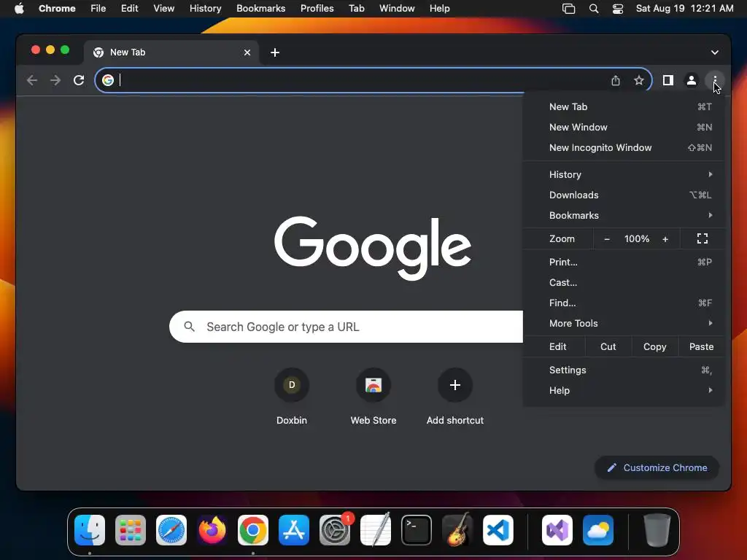Screen dimensions: 747x560
Task: Open Spotlight search in menu bar
Action: (594, 9)
